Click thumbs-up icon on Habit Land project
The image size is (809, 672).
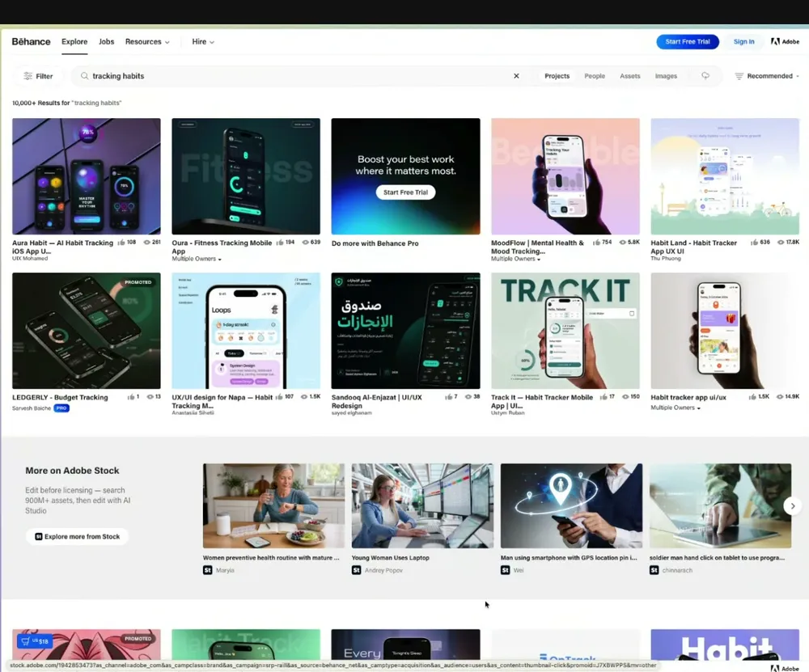point(755,243)
